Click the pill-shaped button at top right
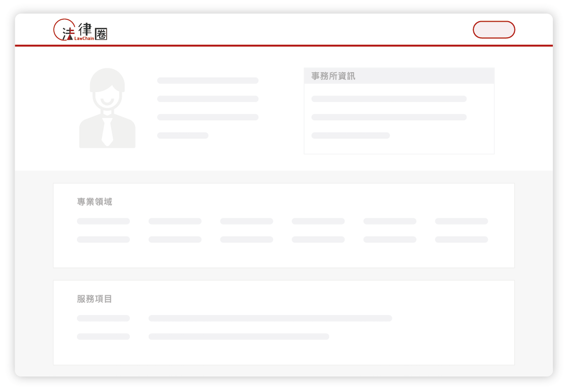The height and width of the screenshot is (392, 567). 494,29
